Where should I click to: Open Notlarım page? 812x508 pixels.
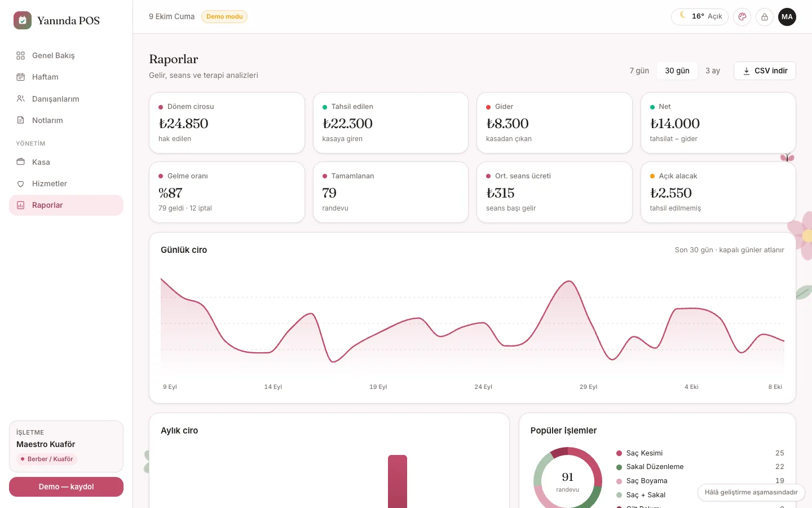pos(66,120)
